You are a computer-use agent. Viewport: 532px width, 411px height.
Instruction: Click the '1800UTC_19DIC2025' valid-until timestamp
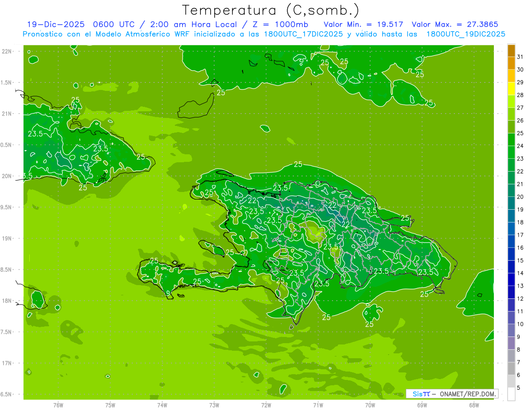(x=465, y=34)
